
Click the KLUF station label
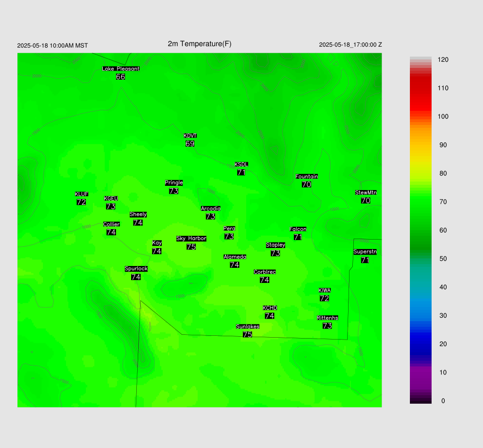click(x=81, y=194)
